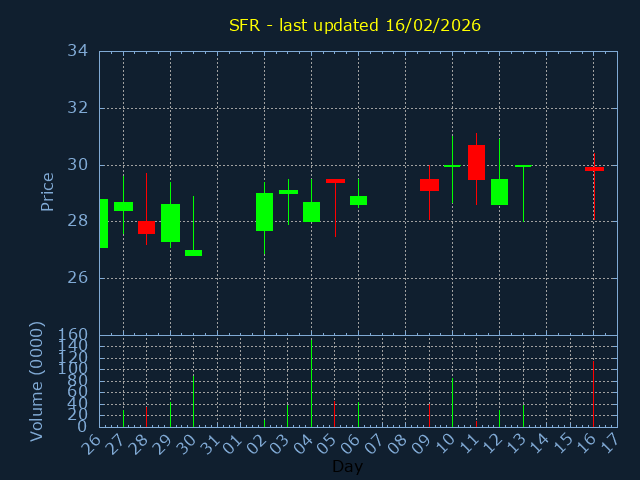The width and height of the screenshot is (640, 480).
Task: Click the 26 price tick label
Action: click(78, 278)
